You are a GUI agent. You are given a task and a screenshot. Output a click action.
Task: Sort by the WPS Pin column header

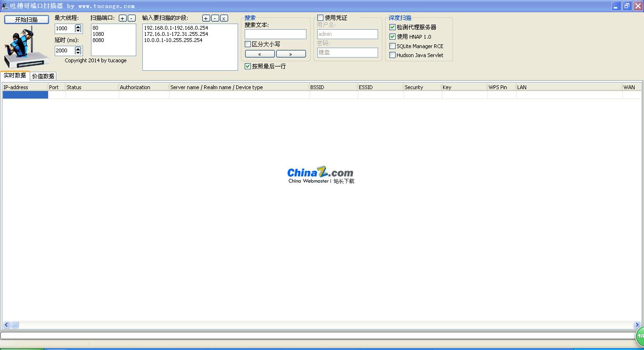[x=502, y=87]
